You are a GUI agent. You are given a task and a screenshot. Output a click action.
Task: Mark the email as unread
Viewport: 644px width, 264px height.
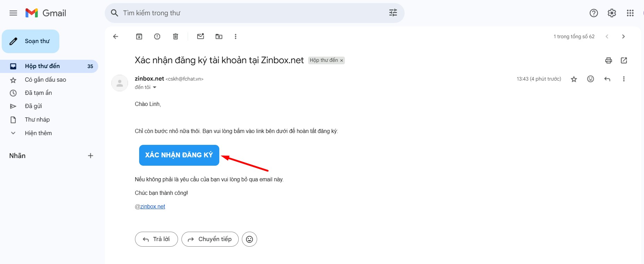tap(201, 36)
